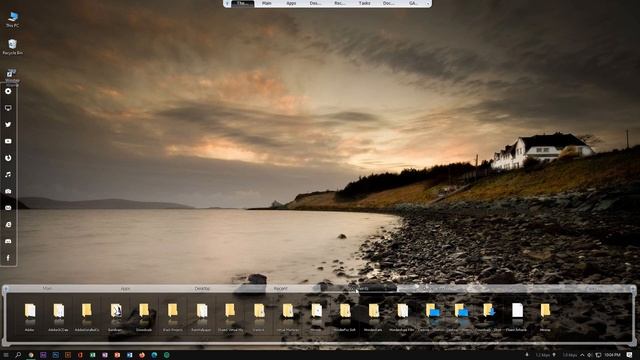
Task: Click the green circular taskbar icon
Action: 167,355
